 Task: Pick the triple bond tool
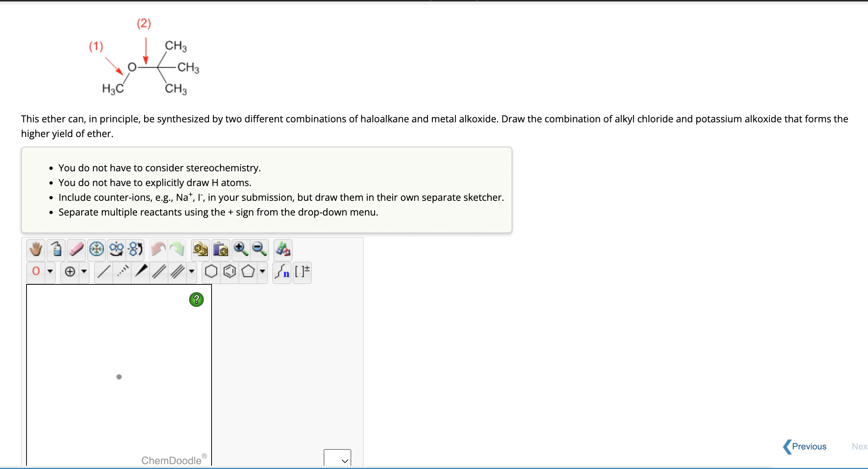pyautogui.click(x=177, y=272)
